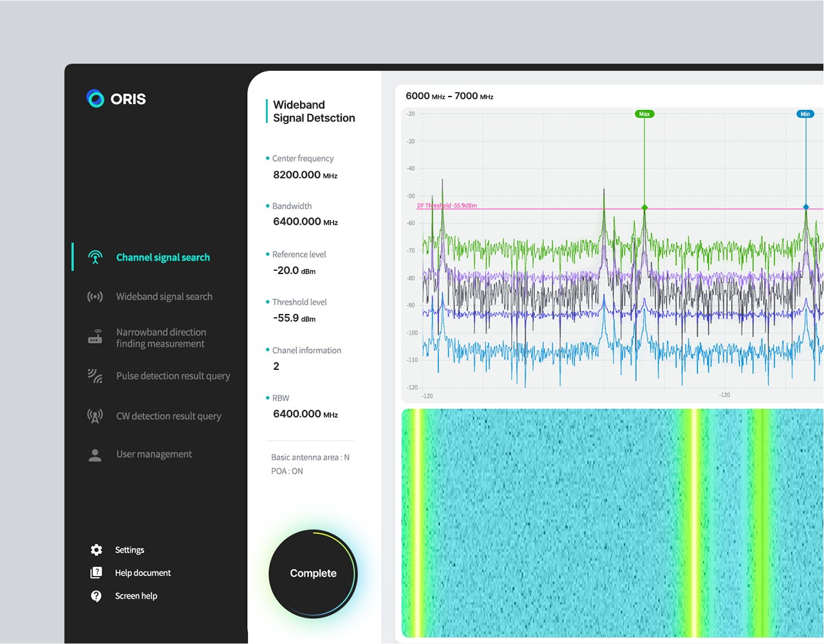Click the Basic antenna area : N text
The height and width of the screenshot is (644, 824).
pos(310,457)
